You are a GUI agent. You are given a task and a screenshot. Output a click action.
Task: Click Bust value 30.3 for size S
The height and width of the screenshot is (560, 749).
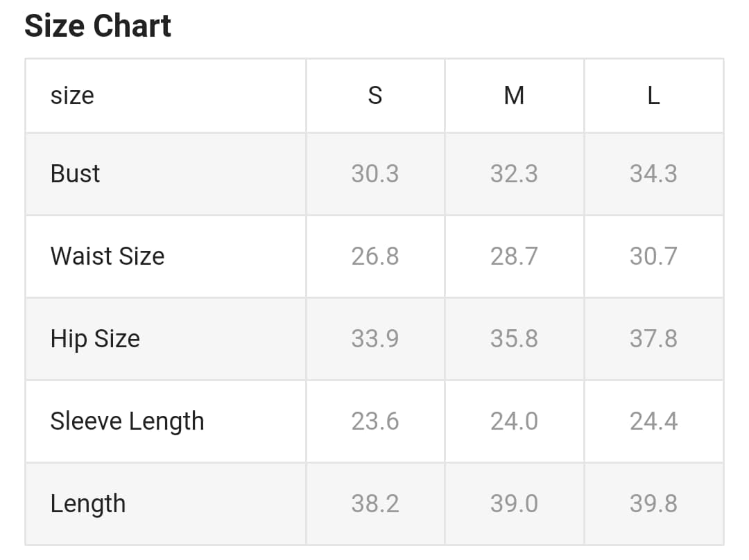375,173
